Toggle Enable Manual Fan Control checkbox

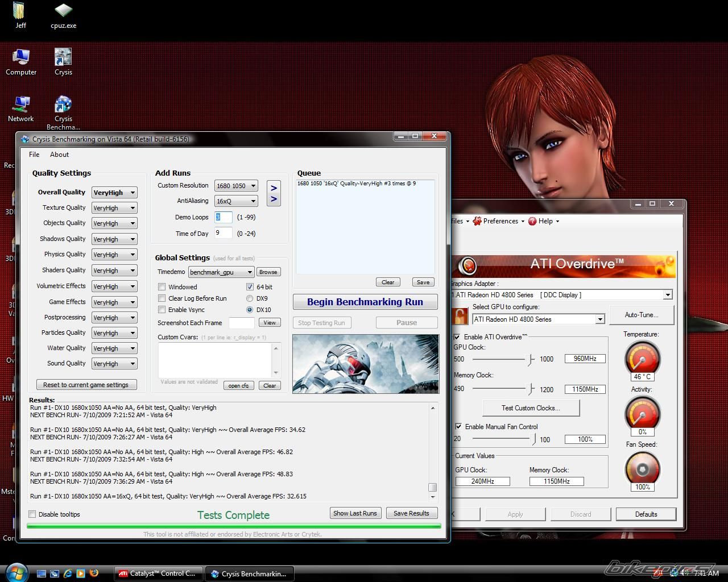(458, 426)
